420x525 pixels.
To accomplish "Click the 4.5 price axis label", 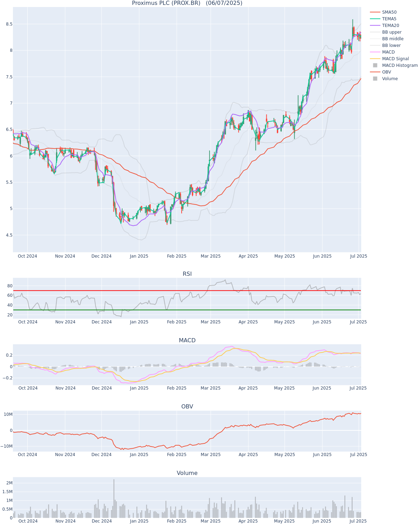I will 9,235.
